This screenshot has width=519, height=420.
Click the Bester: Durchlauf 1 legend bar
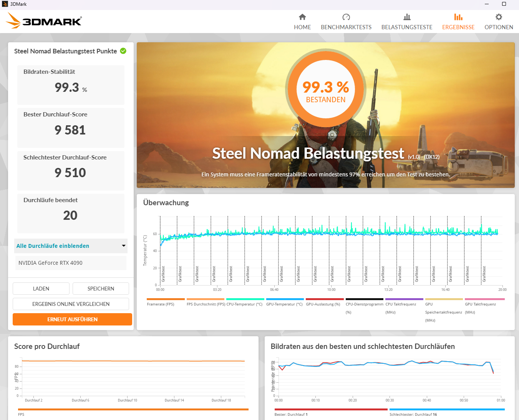click(331, 410)
